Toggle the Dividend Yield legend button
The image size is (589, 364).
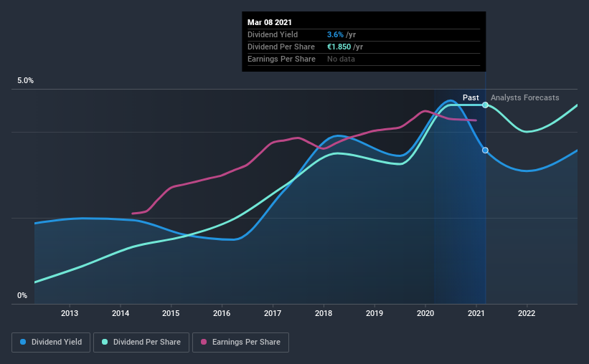pyautogui.click(x=51, y=343)
